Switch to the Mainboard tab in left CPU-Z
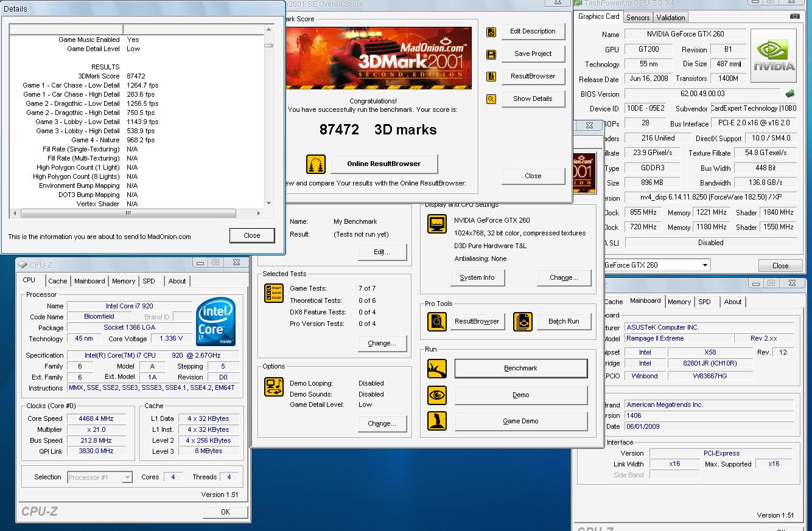 (89, 281)
